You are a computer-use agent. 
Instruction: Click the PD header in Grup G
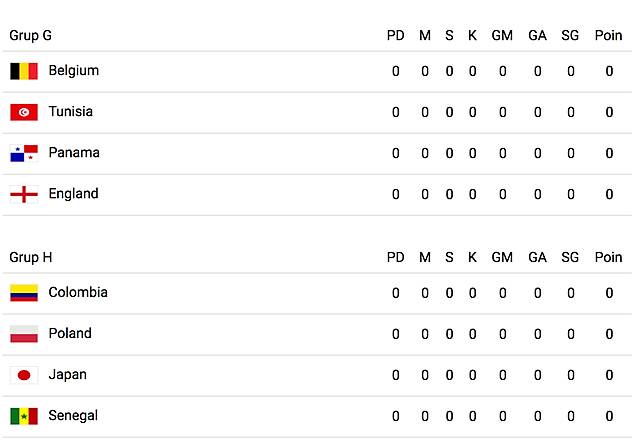(396, 36)
